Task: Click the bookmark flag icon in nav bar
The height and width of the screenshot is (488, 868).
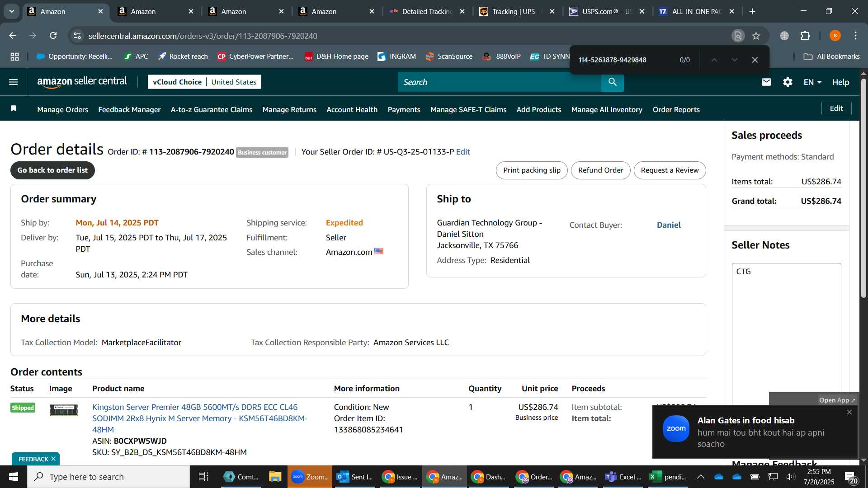Action: coord(14,108)
